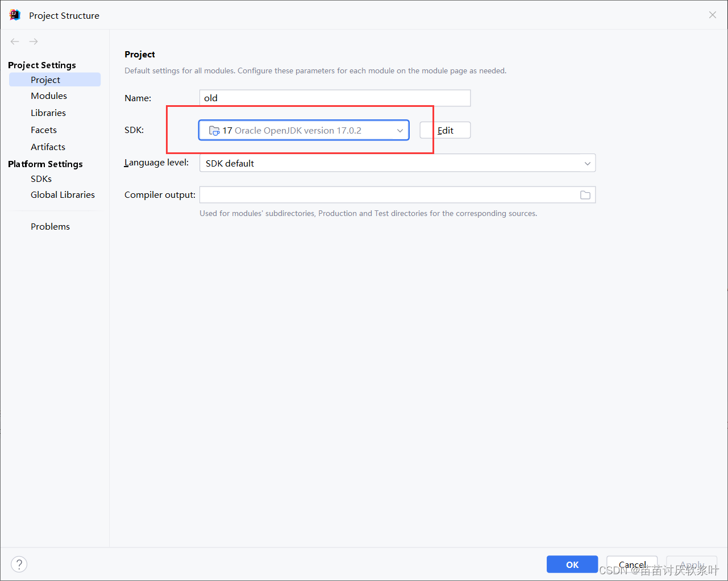This screenshot has width=728, height=581.
Task: Click the forward navigation arrow
Action: pyautogui.click(x=33, y=41)
